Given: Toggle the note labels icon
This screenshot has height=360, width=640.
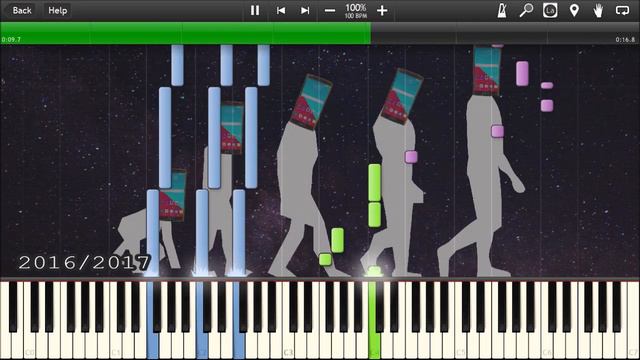Looking at the screenshot, I should (550, 10).
